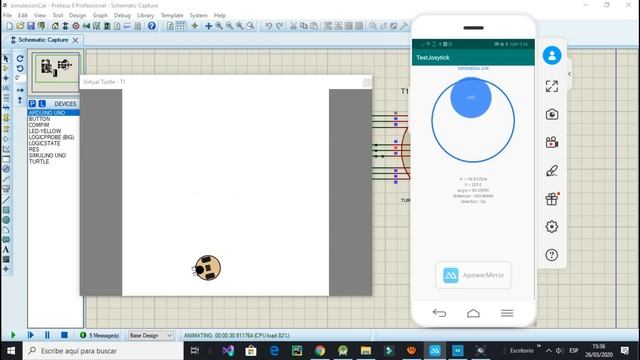Viewport: 640px width, 360px height.
Task: Play the simulation
Action: coord(13,335)
